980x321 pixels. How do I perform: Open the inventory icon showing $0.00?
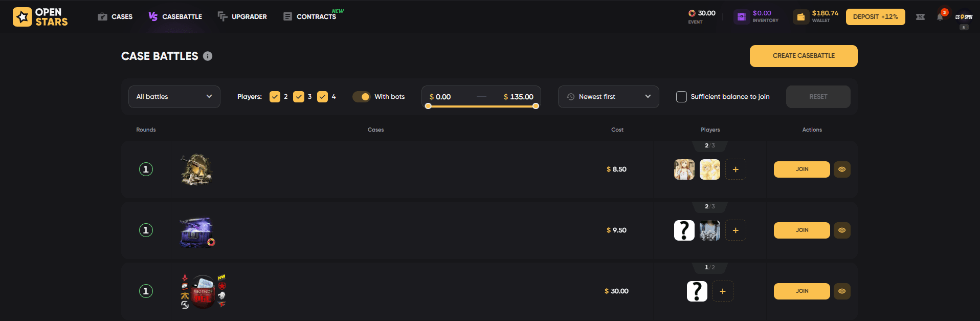(x=742, y=17)
